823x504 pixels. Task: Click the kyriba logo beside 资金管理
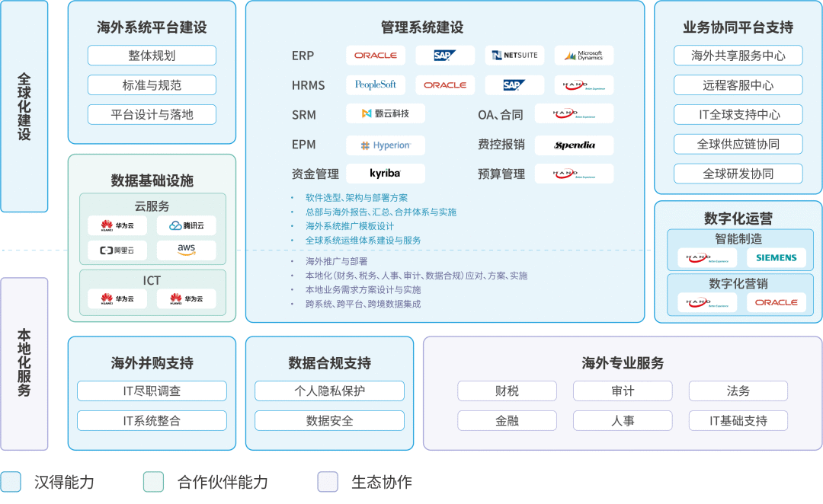(x=386, y=174)
